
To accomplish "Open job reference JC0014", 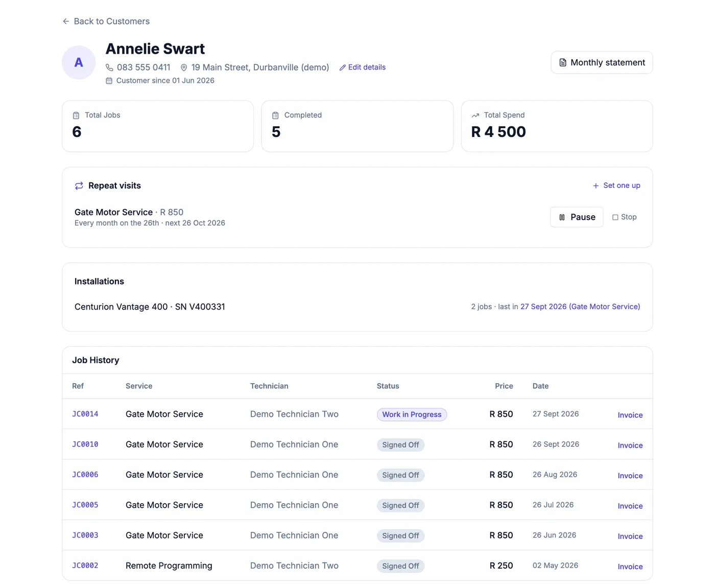I will click(85, 414).
